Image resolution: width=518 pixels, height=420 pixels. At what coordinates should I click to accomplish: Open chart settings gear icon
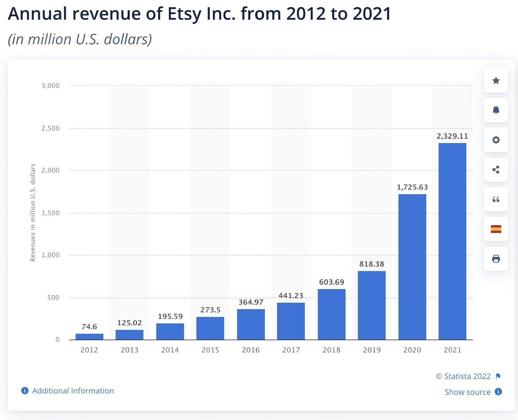click(496, 140)
